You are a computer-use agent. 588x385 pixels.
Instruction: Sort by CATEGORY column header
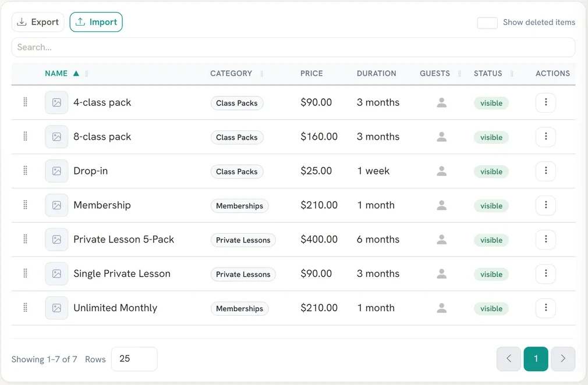coord(231,73)
